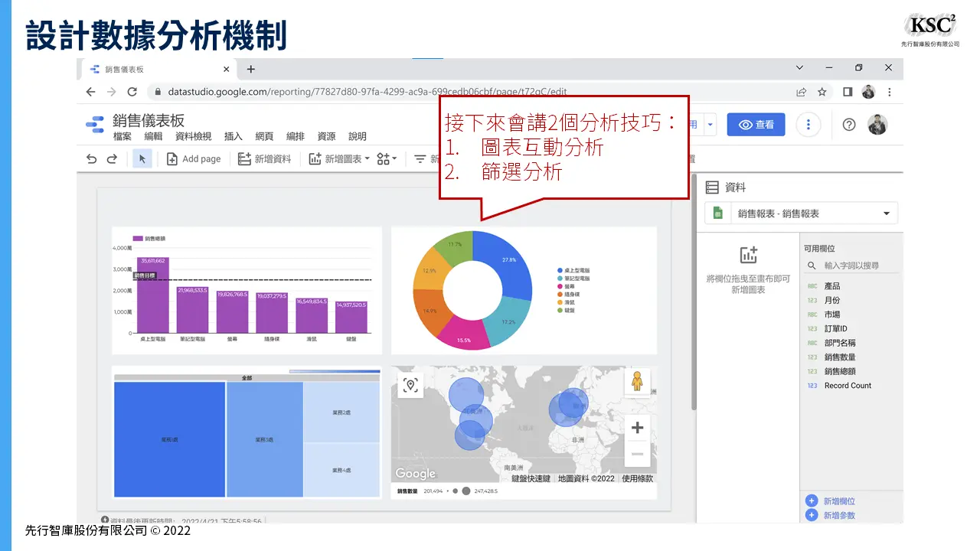Image resolution: width=980 pixels, height=551 pixels.
Task: Click the 資料 panel header icon
Action: click(x=712, y=187)
